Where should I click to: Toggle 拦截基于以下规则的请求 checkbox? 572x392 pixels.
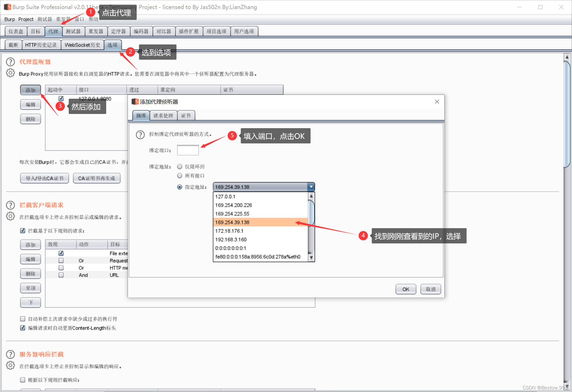pos(23,230)
